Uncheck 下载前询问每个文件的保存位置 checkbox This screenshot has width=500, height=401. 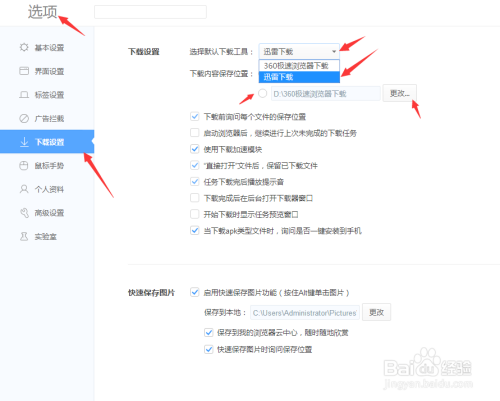click(x=195, y=116)
